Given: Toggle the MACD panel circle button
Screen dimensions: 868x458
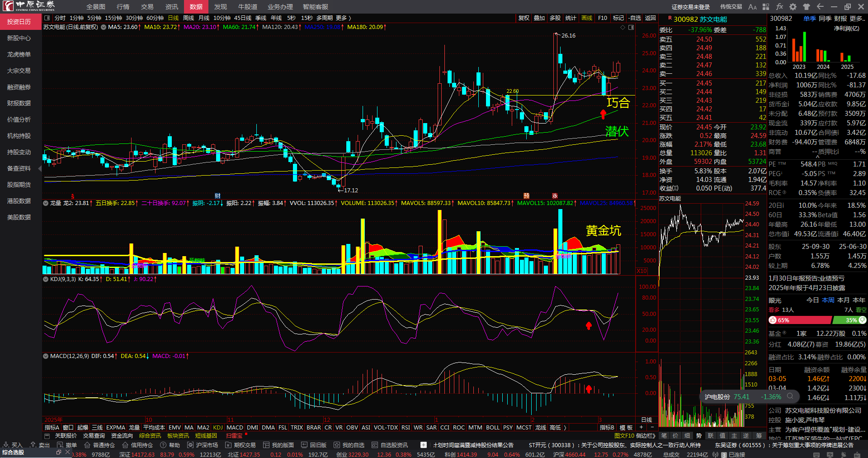Looking at the screenshot, I should pyautogui.click(x=46, y=356).
